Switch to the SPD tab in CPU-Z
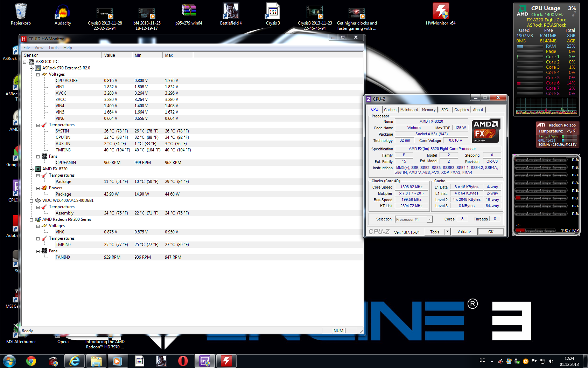 pos(444,110)
